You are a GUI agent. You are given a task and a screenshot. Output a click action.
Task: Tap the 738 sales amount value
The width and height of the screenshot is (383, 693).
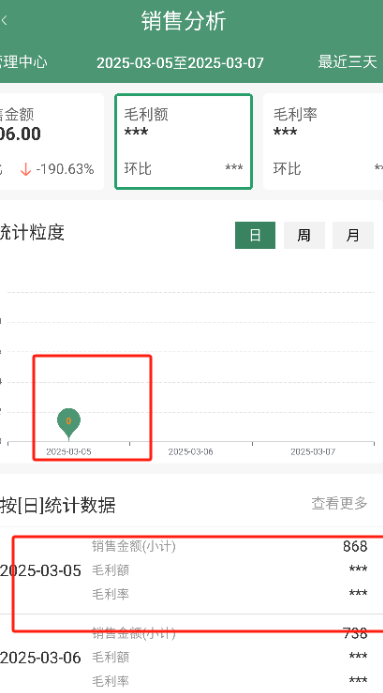pyautogui.click(x=355, y=633)
